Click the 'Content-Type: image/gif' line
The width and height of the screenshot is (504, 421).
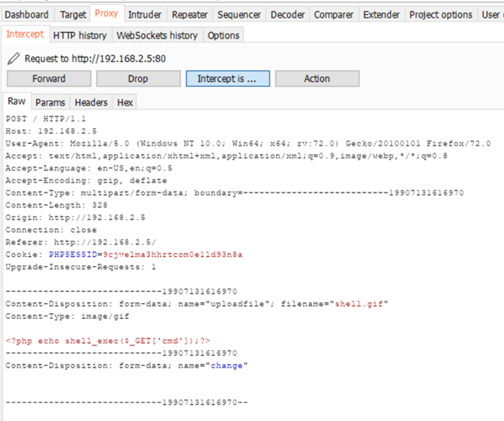[67, 316]
